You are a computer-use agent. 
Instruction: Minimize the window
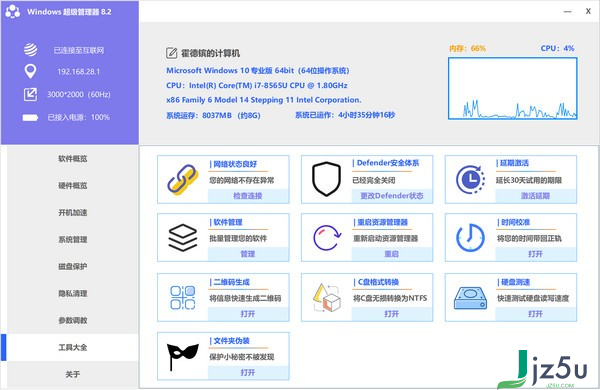(567, 11)
